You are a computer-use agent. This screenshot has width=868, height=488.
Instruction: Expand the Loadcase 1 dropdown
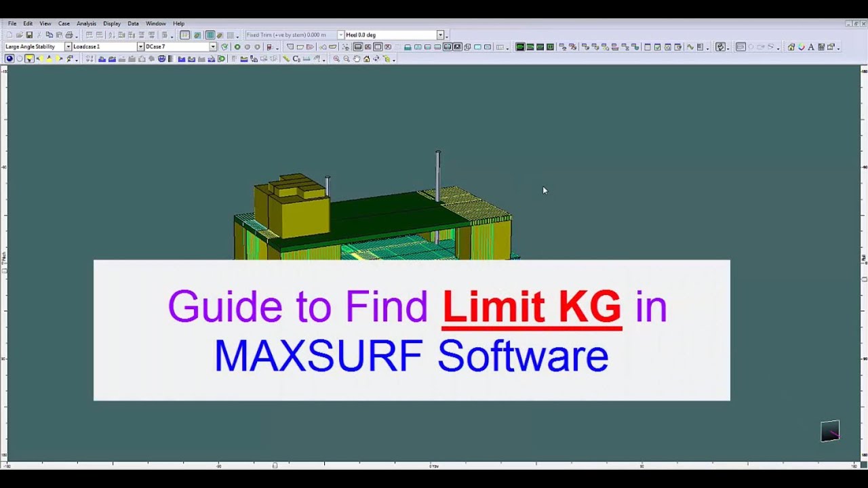(x=140, y=47)
